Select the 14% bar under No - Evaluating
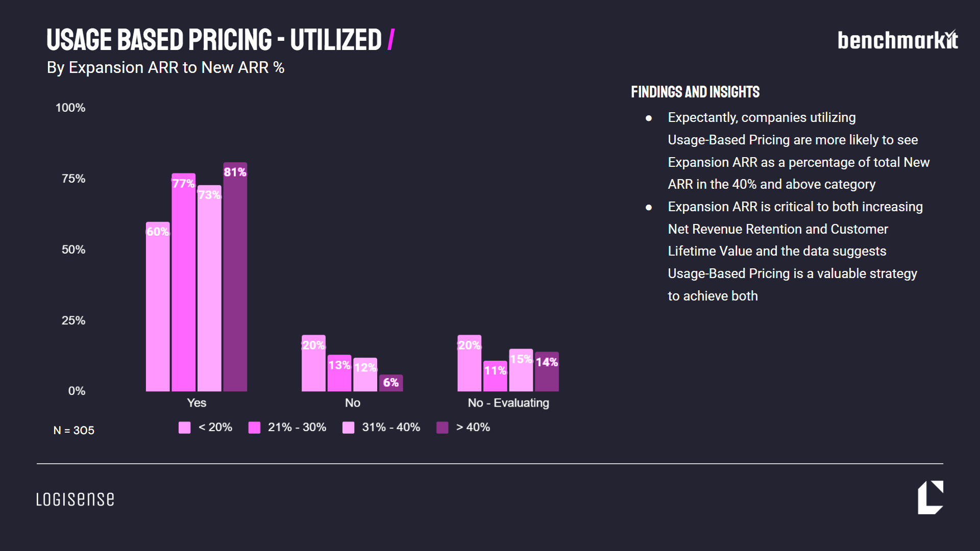The image size is (980, 551). [x=547, y=372]
